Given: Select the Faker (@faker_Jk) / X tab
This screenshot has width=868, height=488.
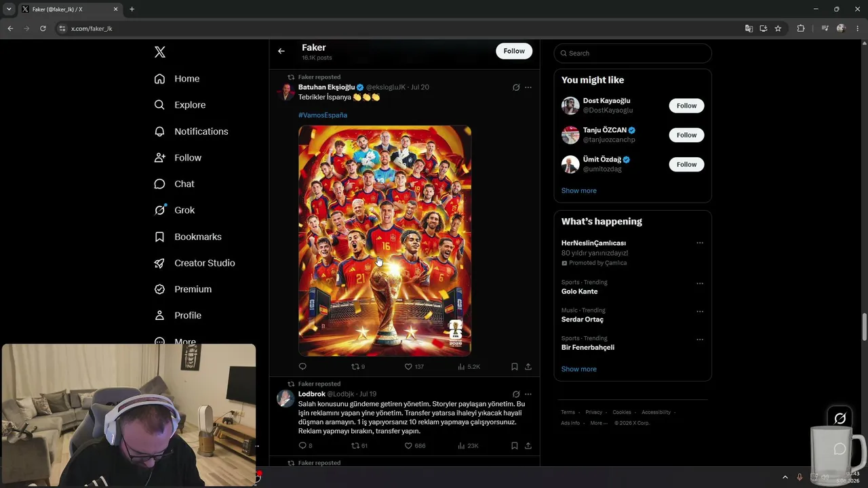Looking at the screenshot, I should coord(71,9).
